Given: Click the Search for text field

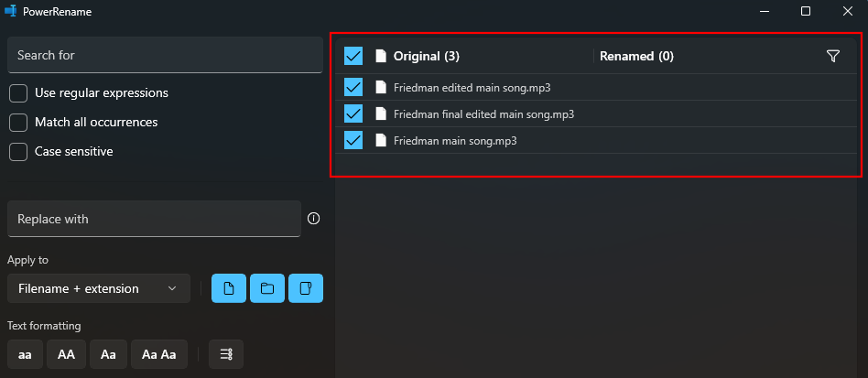Looking at the screenshot, I should (165, 55).
